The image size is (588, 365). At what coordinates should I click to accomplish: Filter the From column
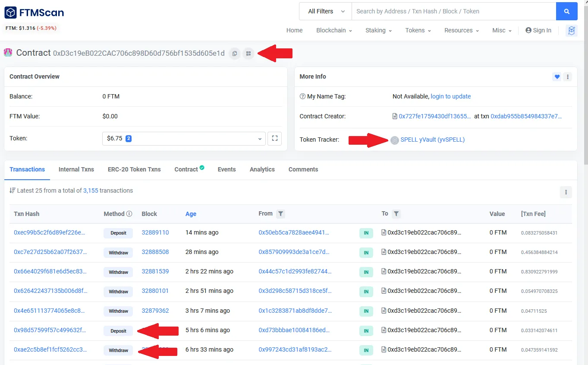click(281, 214)
